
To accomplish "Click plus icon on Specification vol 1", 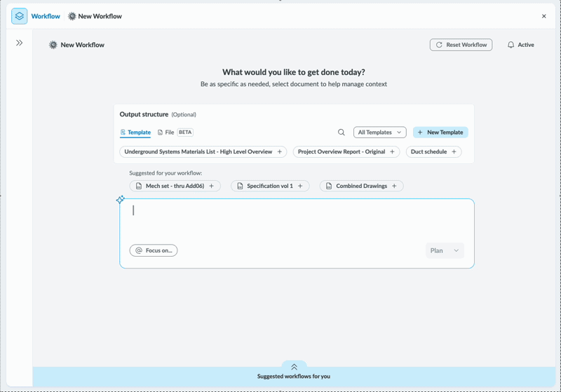I will click(x=300, y=187).
